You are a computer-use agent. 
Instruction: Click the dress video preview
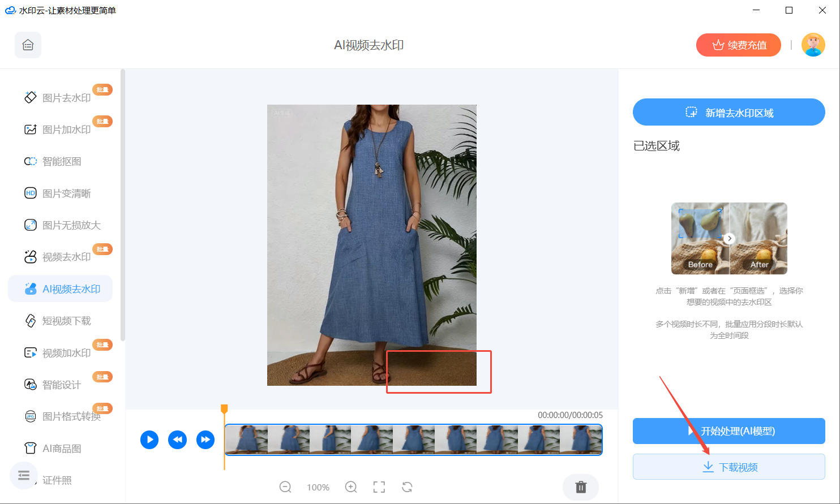tap(372, 245)
